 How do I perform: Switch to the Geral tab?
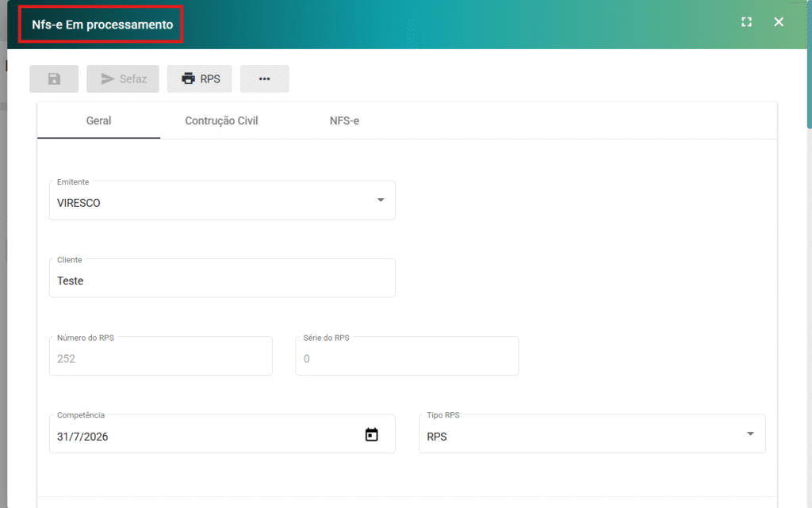coord(98,120)
